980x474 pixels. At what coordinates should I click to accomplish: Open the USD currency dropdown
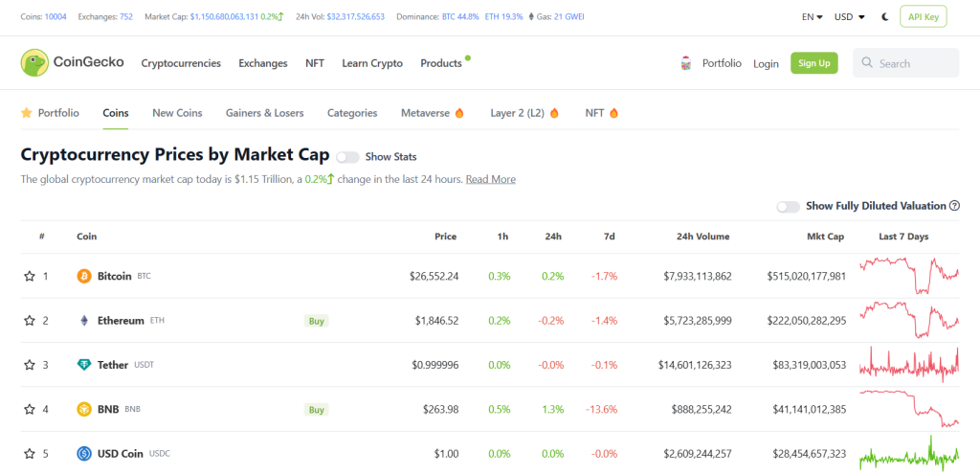tap(849, 16)
